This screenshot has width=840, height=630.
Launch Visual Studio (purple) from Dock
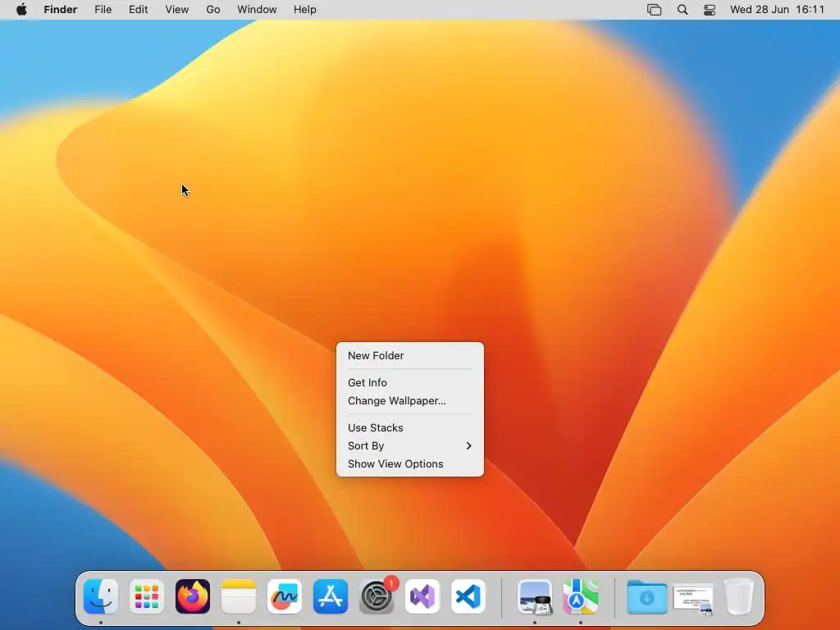point(422,596)
